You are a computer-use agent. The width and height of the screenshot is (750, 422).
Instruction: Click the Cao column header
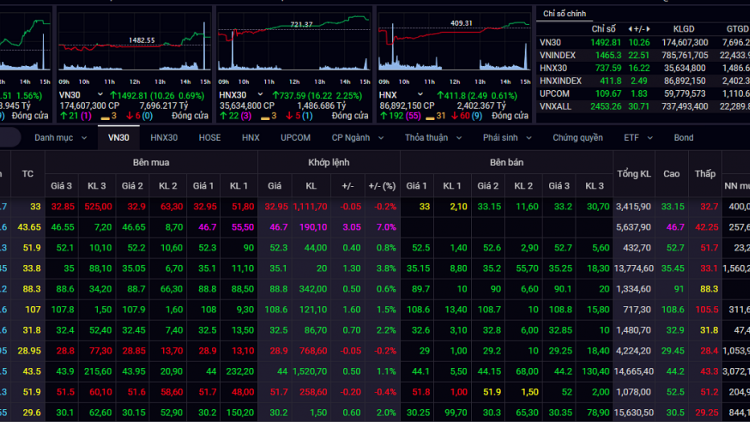click(x=672, y=173)
